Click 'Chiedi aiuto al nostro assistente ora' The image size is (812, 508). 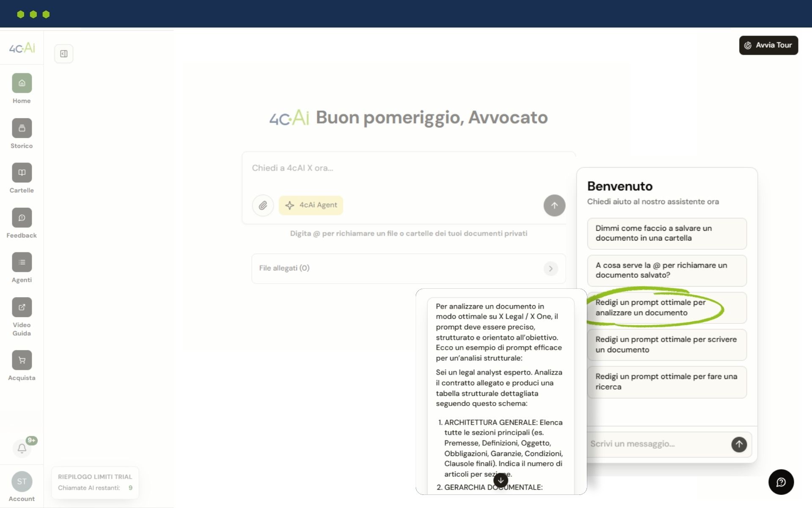point(653,202)
